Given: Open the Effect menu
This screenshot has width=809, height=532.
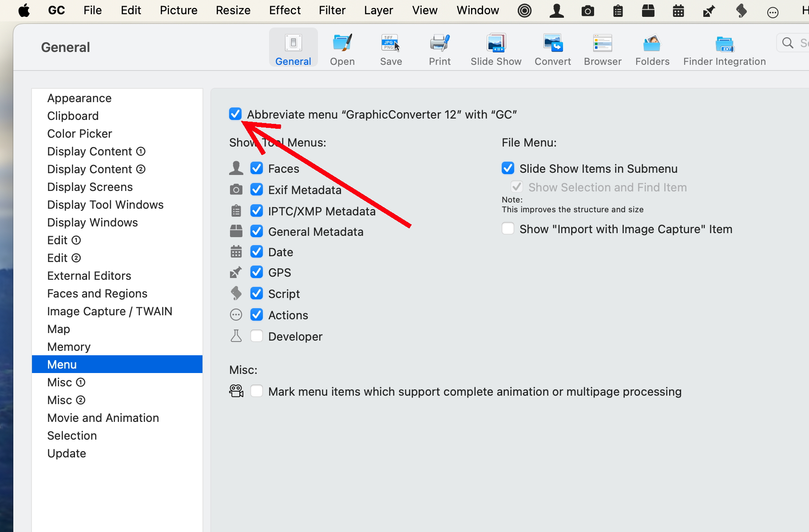Looking at the screenshot, I should (x=285, y=10).
